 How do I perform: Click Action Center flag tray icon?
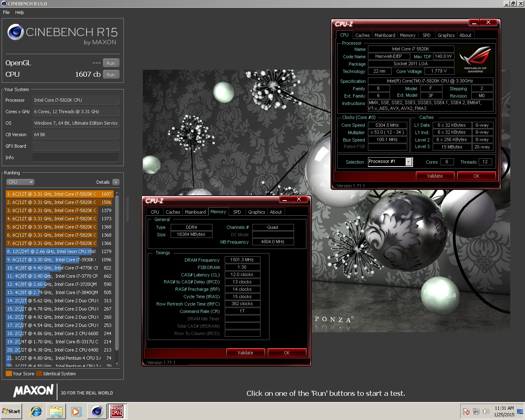coord(466,411)
